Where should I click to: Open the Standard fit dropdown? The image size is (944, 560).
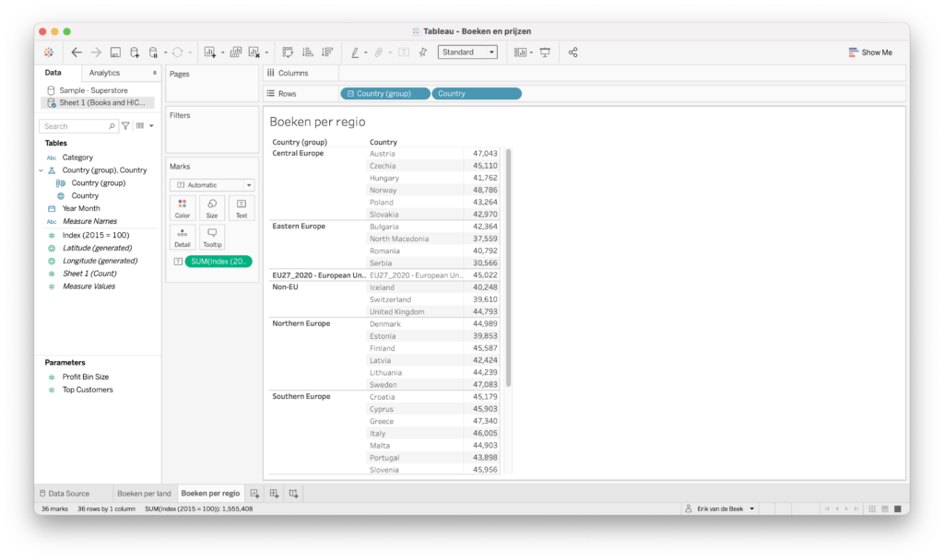point(467,52)
